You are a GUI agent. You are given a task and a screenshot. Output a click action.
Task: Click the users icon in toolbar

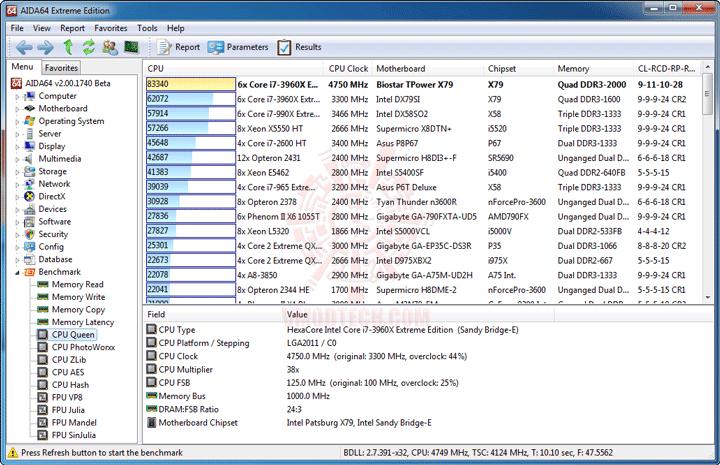point(110,47)
